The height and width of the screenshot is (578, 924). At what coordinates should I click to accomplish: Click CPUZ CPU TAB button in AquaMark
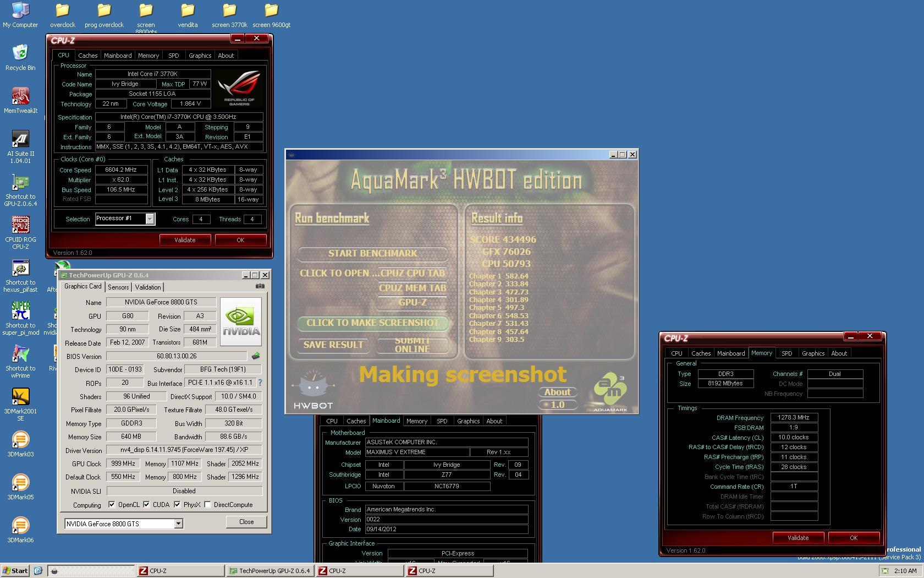tap(412, 273)
